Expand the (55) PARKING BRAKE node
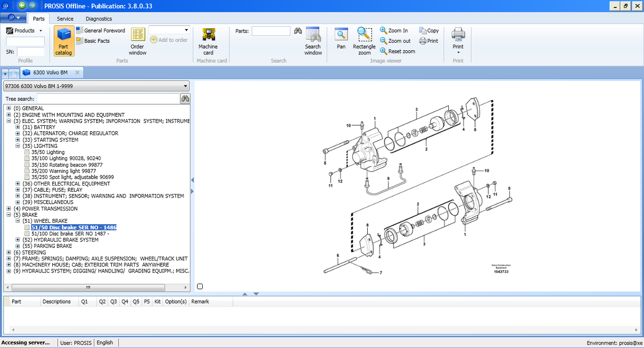The height and width of the screenshot is (348, 644). point(18,246)
